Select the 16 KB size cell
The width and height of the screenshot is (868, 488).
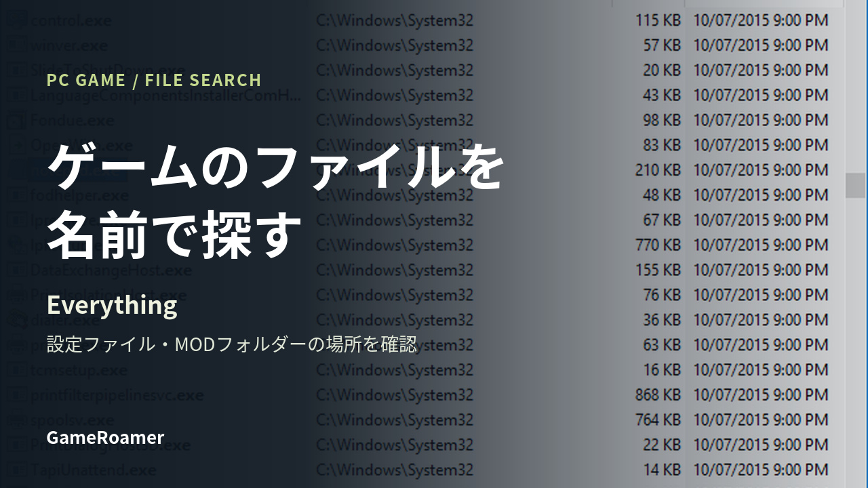click(x=662, y=370)
